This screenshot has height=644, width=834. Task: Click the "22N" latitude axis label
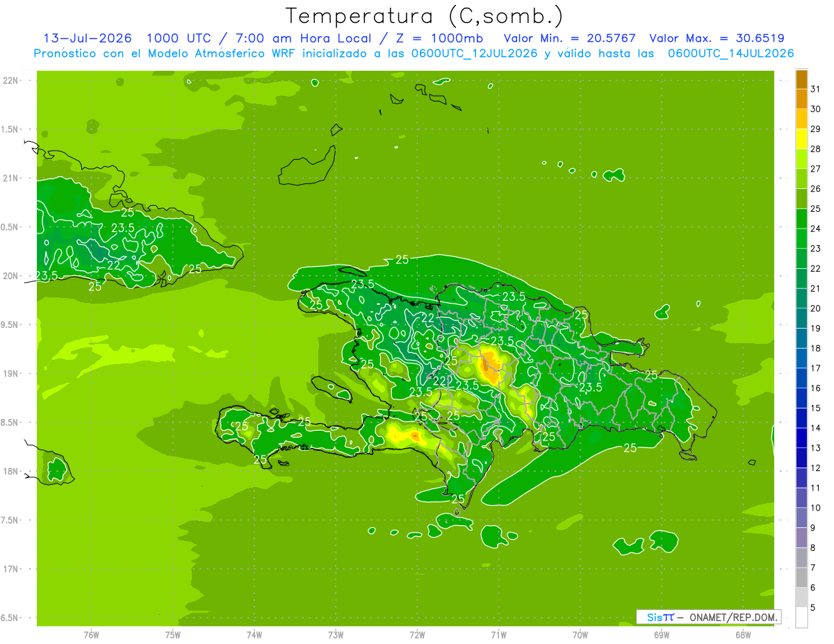[10, 81]
